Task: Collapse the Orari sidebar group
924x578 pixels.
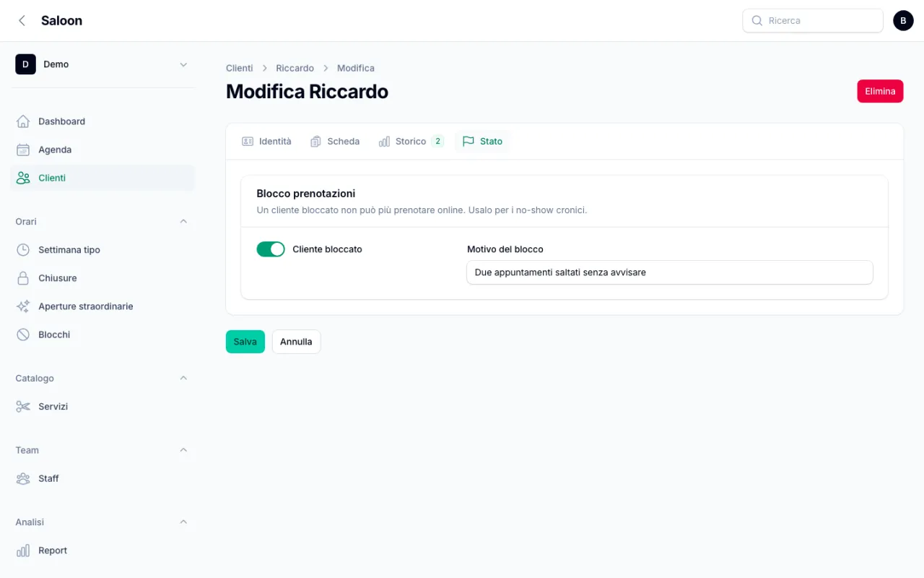Action: [183, 221]
